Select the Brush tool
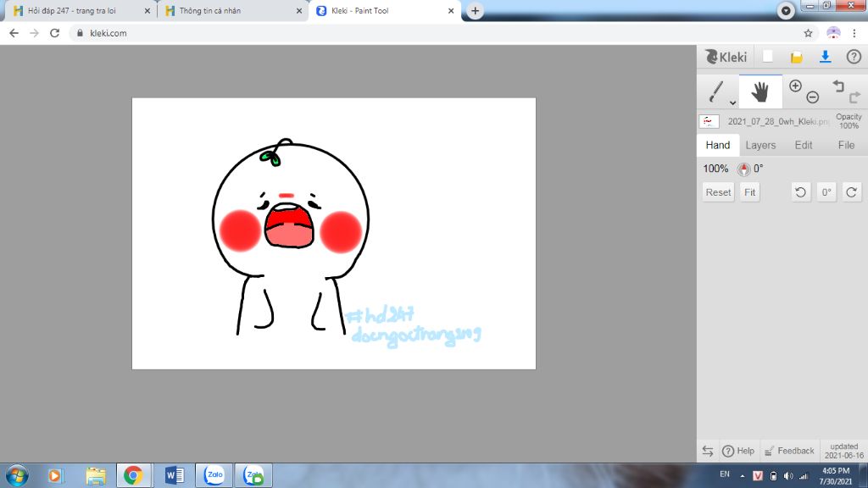This screenshot has width=868, height=488. (715, 91)
